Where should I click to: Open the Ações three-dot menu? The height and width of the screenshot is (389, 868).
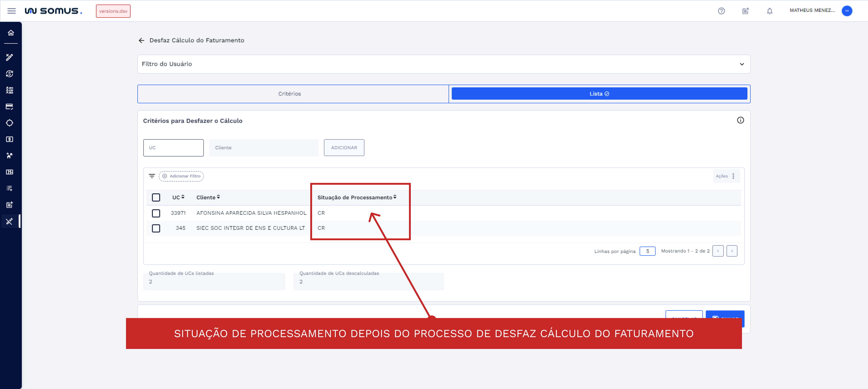click(x=733, y=176)
